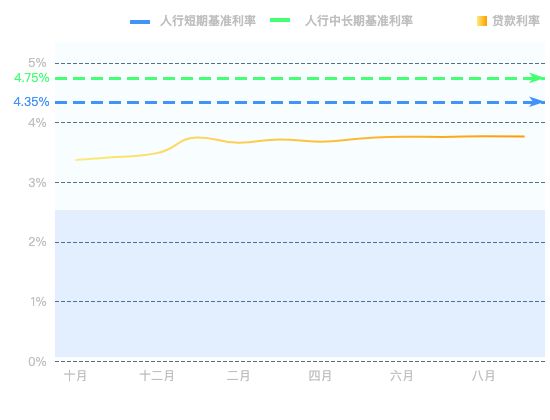Click the 四月 x-axis label
This screenshot has width=550, height=420.
point(320,376)
